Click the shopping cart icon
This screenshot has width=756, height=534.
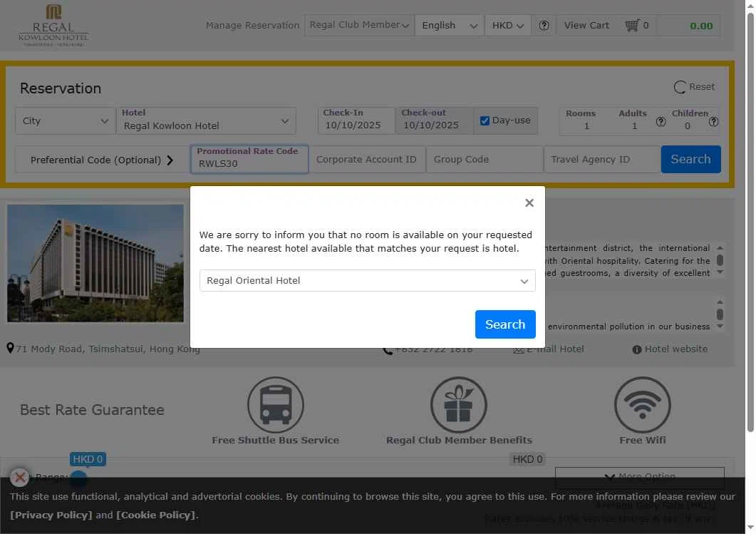pos(632,25)
